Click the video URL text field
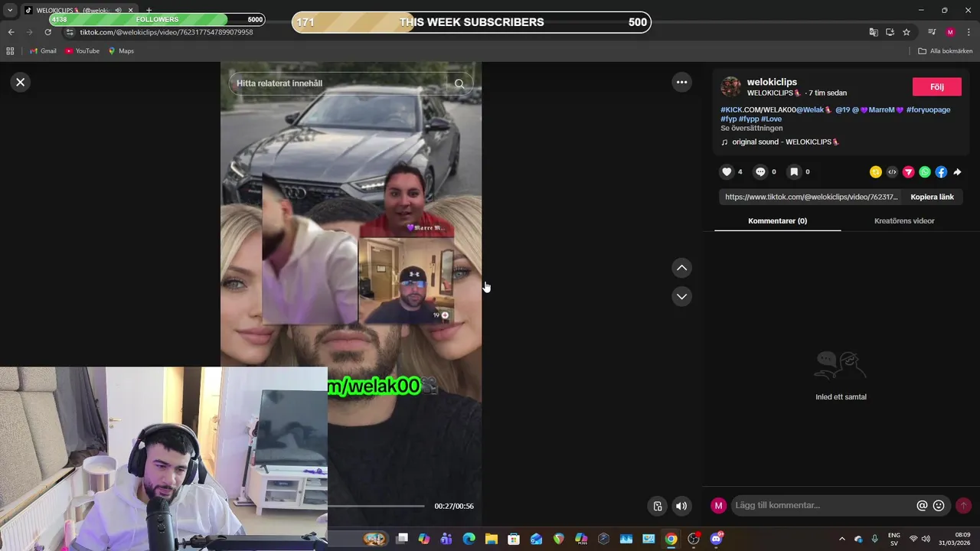 coord(812,197)
